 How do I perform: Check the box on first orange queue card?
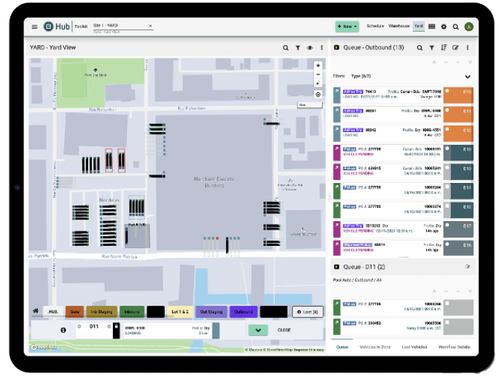point(448,91)
